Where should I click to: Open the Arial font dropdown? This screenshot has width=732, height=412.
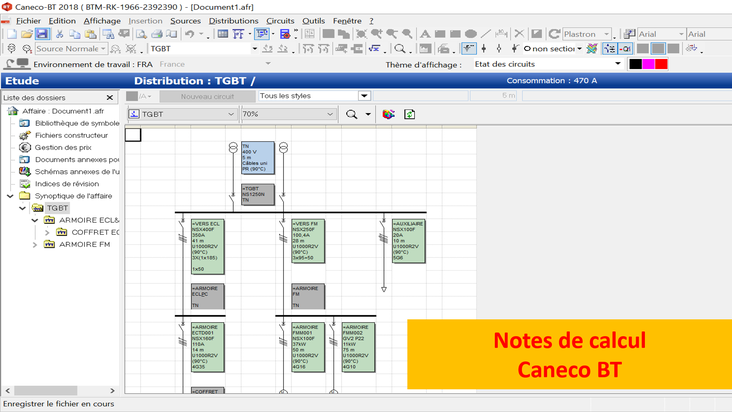click(x=681, y=34)
